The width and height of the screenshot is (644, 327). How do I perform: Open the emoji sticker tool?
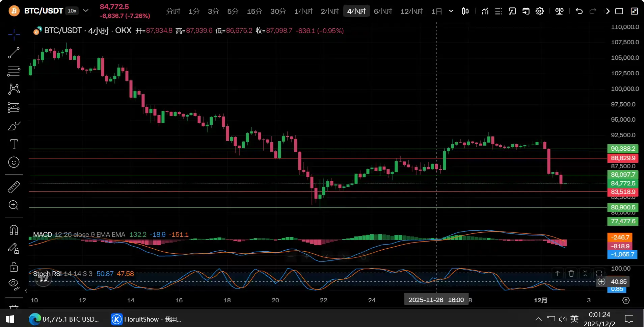tap(14, 162)
